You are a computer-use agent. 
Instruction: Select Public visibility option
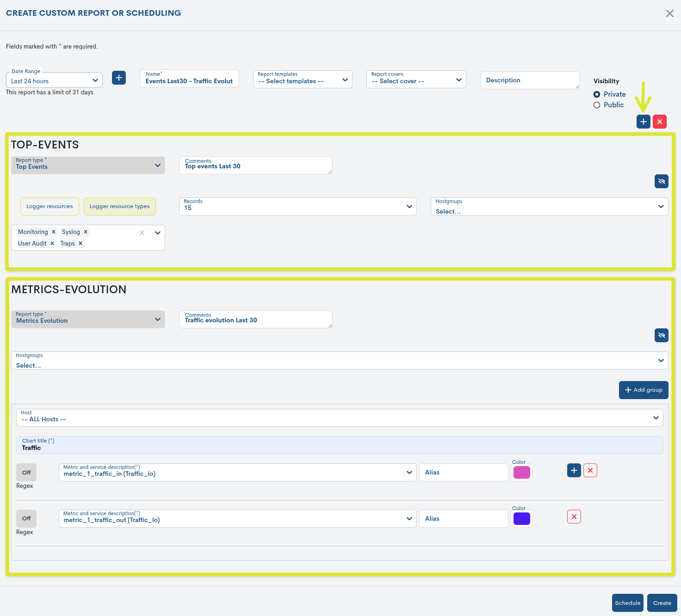click(597, 105)
